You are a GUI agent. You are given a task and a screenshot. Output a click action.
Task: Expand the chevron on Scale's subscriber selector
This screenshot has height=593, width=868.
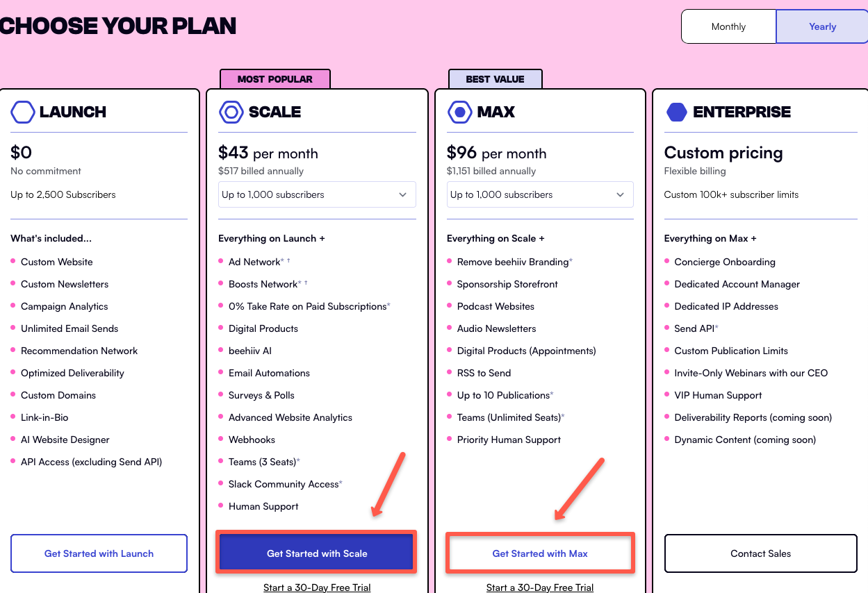402,195
